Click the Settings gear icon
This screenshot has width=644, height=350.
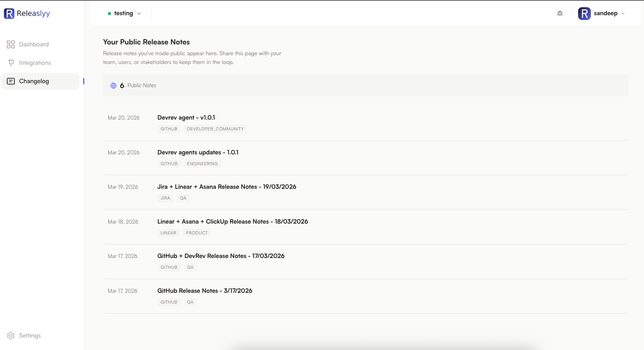coord(11,336)
